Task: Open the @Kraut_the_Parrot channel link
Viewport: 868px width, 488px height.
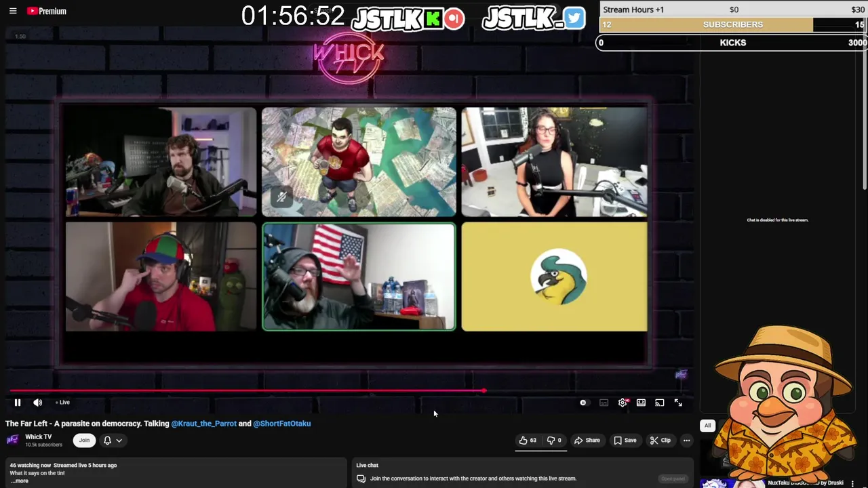Action: 204,424
